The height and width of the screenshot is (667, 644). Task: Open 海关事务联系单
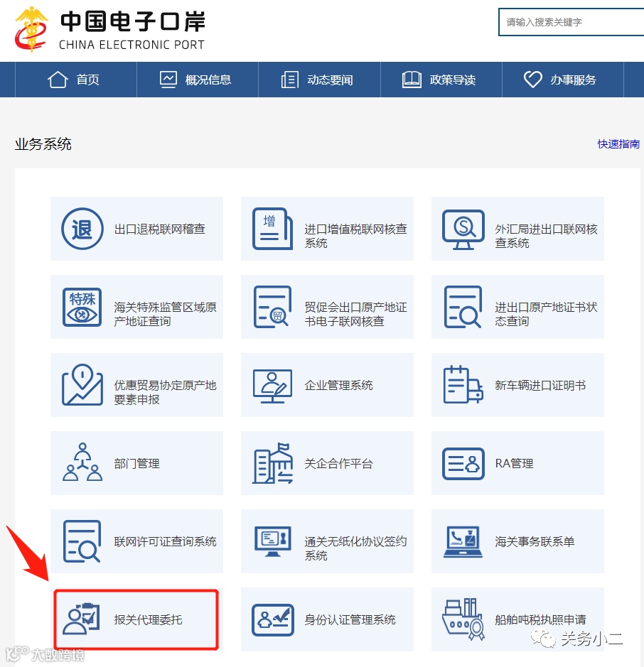pyautogui.click(x=517, y=541)
